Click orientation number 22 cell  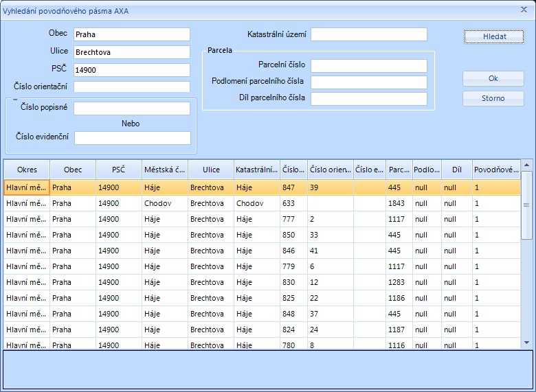click(331, 298)
